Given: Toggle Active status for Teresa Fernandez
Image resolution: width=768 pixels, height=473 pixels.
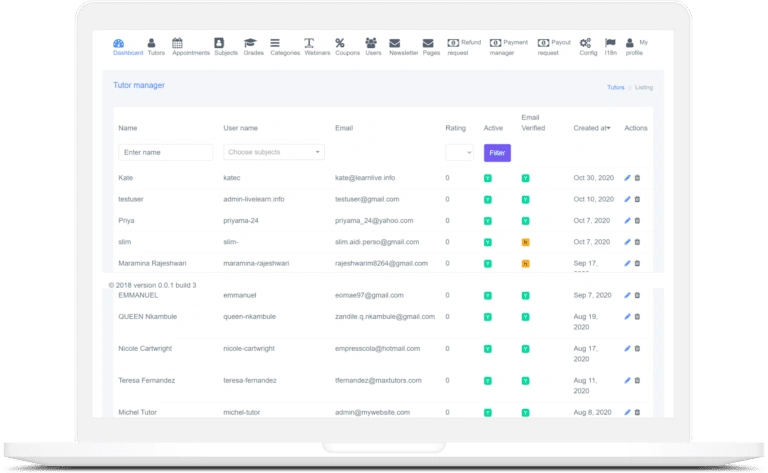Looking at the screenshot, I should (488, 381).
